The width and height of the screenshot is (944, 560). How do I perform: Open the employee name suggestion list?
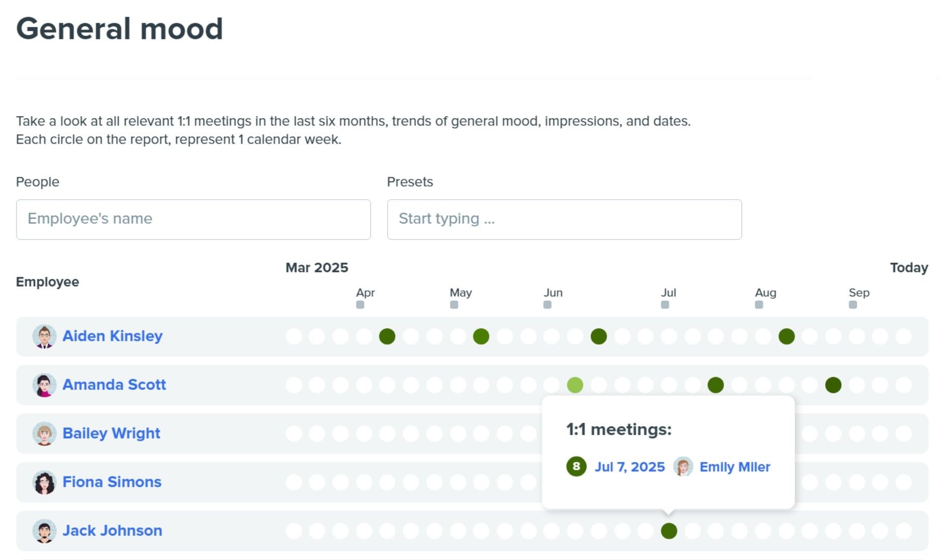click(193, 219)
